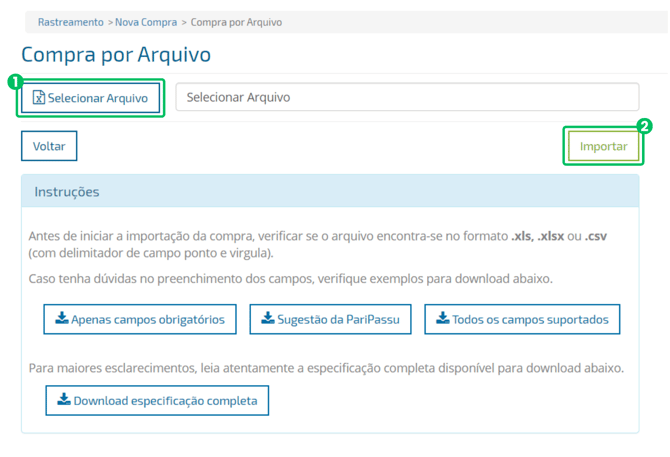Click download icon beside Sugestão da PariPassu
This screenshot has width=670, height=457.
(268, 319)
